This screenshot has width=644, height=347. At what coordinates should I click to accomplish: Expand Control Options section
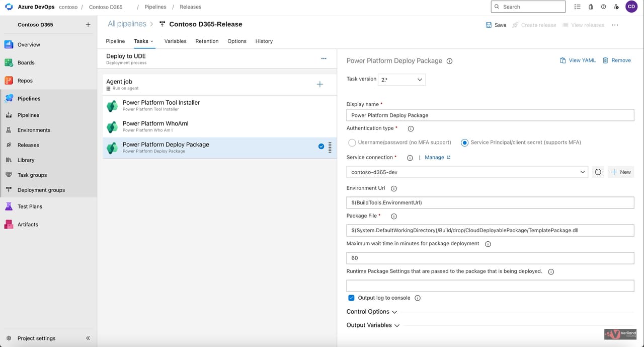(372, 312)
